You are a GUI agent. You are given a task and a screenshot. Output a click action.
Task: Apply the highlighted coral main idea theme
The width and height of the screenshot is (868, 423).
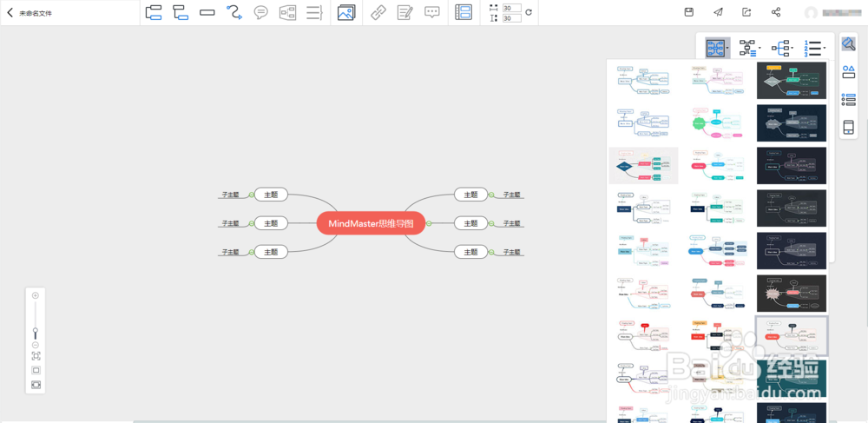pos(791,335)
